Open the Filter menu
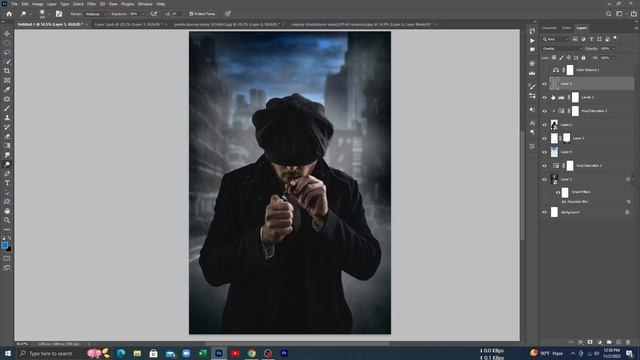 91,4
